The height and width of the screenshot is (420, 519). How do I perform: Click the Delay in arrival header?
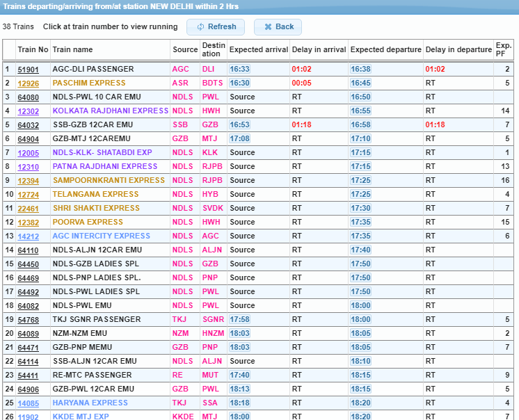[x=319, y=49]
